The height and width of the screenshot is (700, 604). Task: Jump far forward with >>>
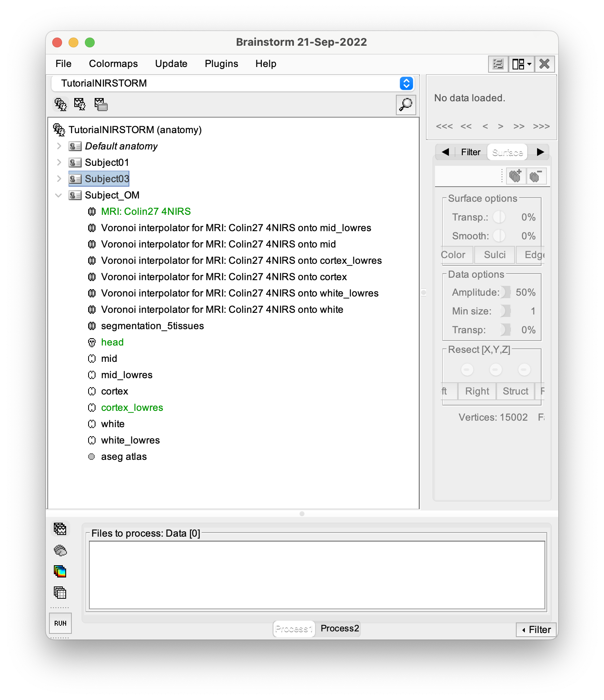click(541, 126)
